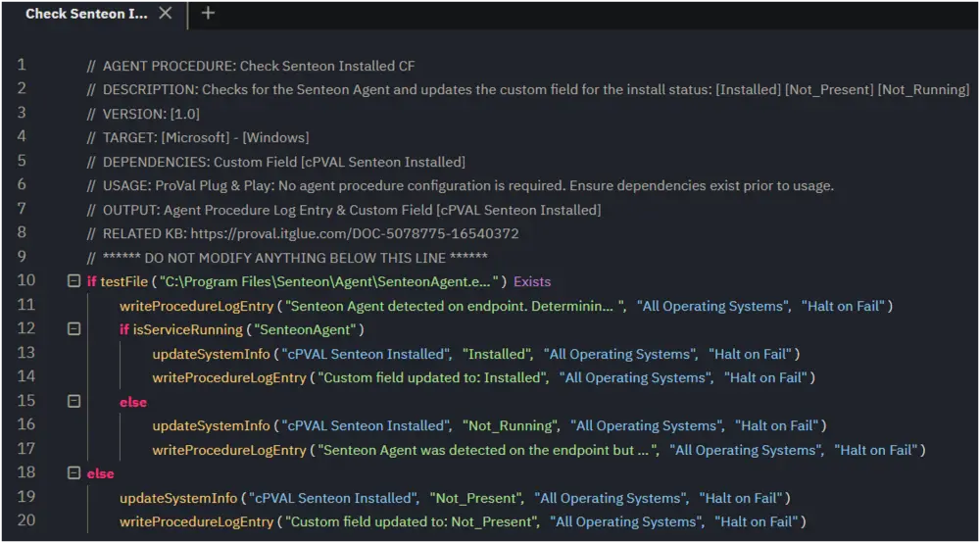980x543 pixels.
Task: Collapse the else block on line 15
Action: (x=73, y=401)
